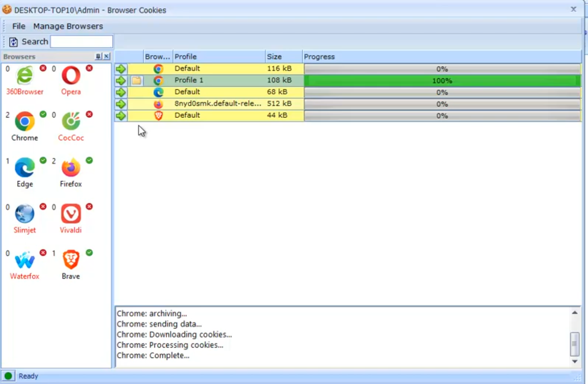Click the green arrow on the Profile 1 row

(121, 81)
